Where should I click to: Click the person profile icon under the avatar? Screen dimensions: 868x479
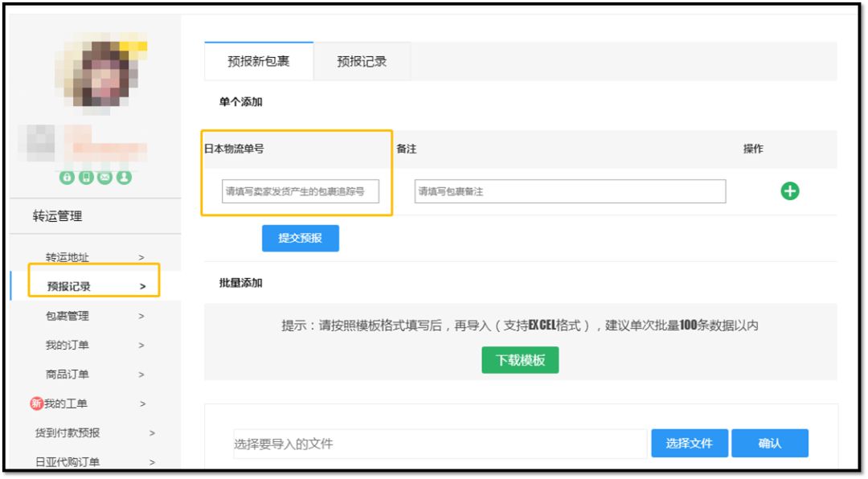click(x=124, y=177)
